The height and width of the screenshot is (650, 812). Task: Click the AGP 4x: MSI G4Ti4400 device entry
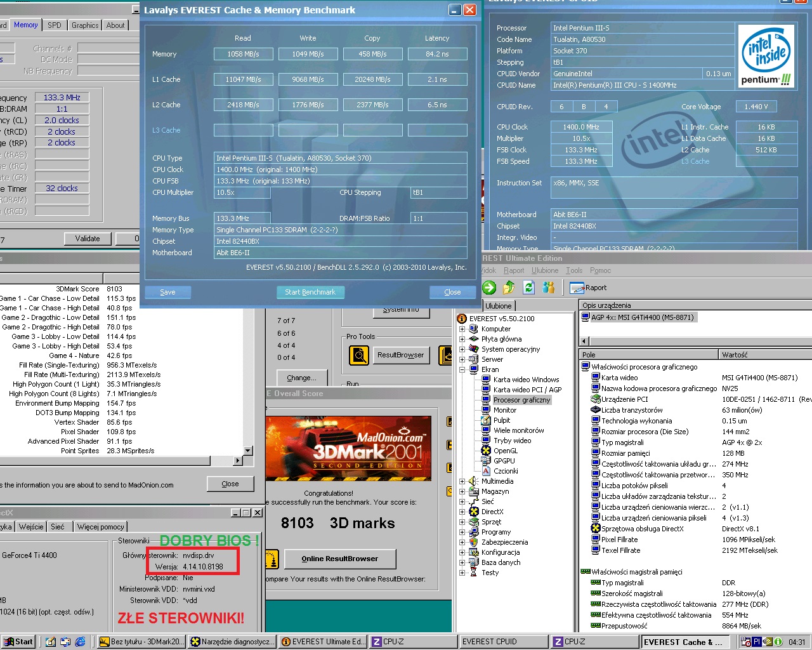(642, 317)
